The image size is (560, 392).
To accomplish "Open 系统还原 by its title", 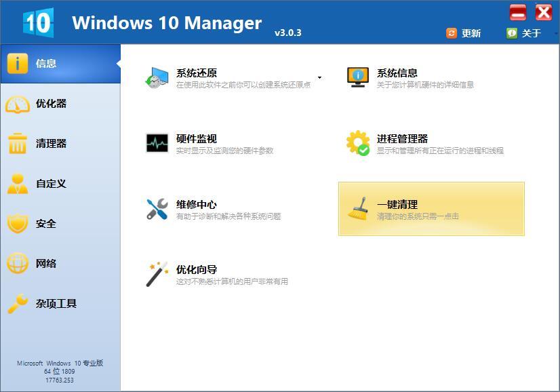I will coord(197,73).
